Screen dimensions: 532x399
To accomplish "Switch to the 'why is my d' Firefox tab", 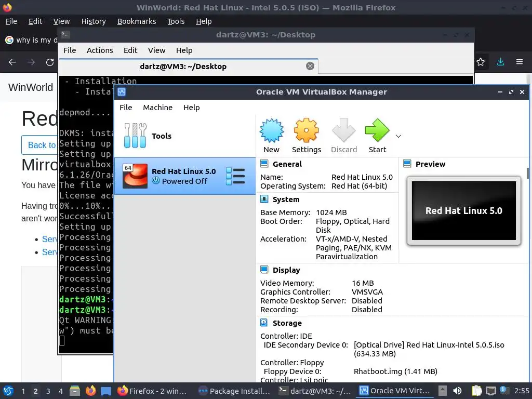I will [31, 40].
